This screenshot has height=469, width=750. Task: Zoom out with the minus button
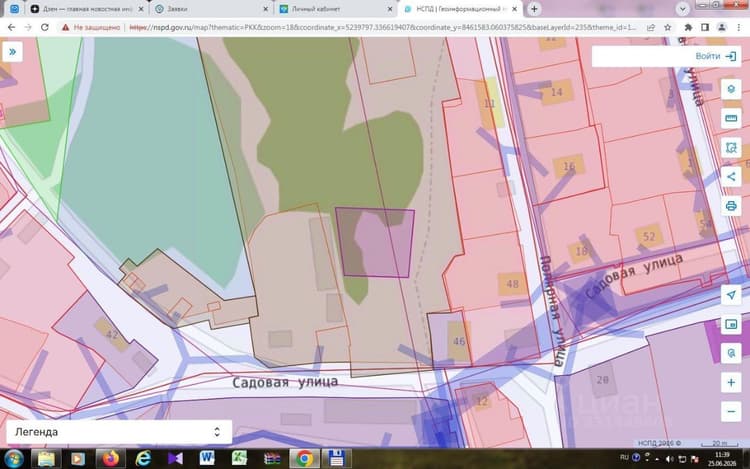point(731,412)
